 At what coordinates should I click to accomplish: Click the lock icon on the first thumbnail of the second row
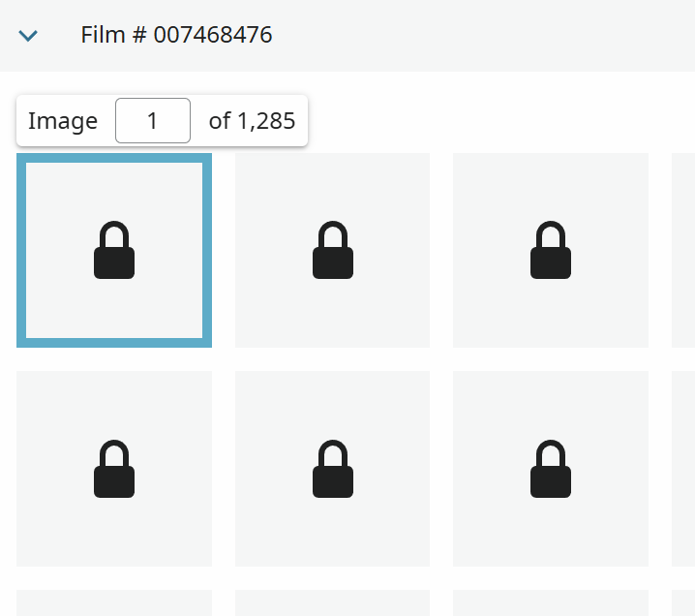pyautogui.click(x=114, y=469)
